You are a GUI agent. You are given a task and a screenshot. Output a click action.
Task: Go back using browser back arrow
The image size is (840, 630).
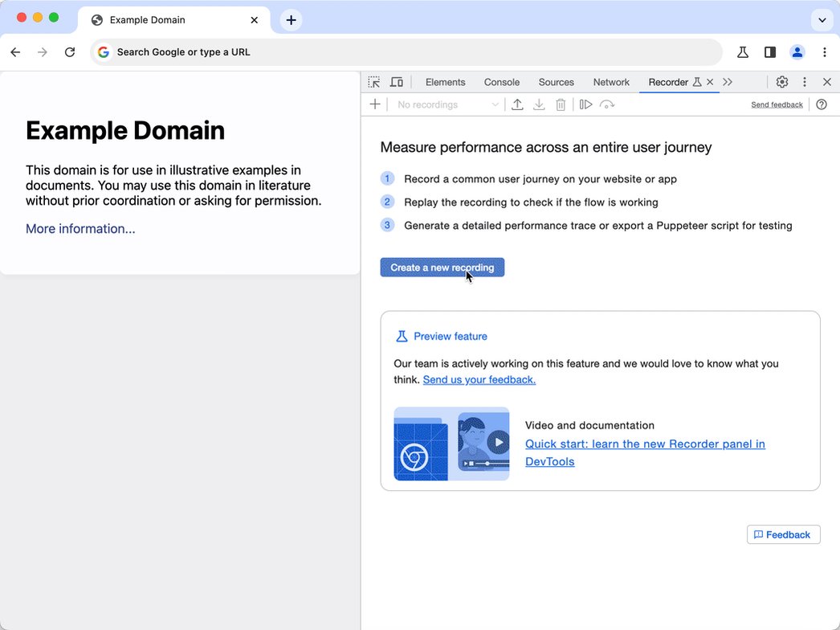coord(15,52)
